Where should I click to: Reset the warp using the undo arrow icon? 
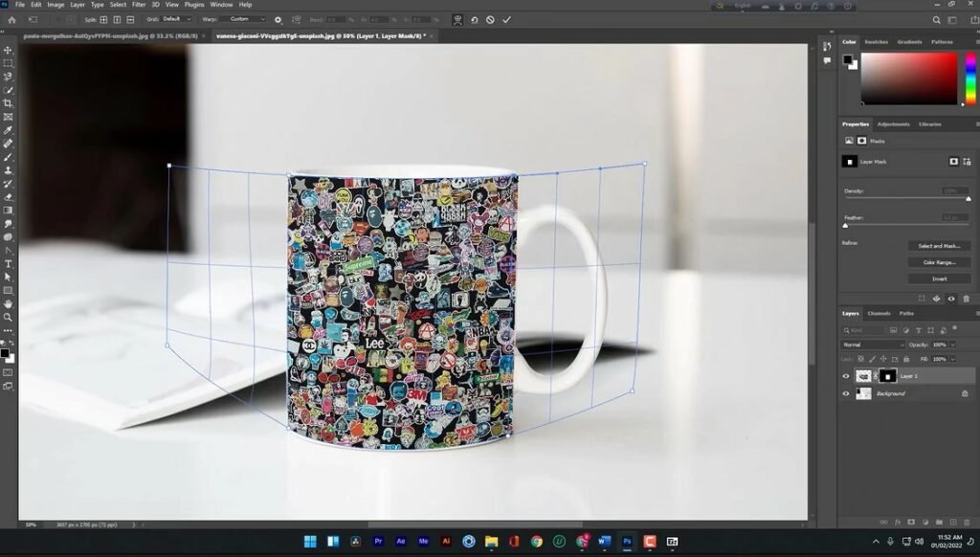tap(474, 19)
